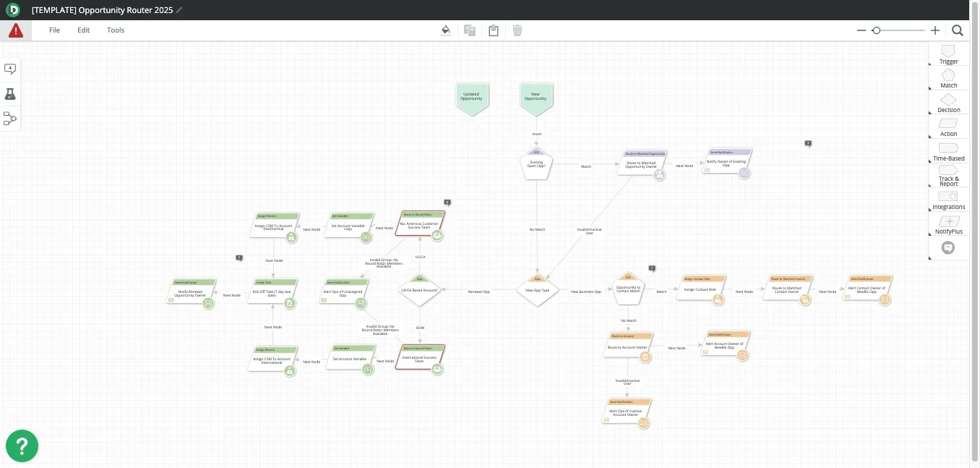The image size is (980, 468).
Task: Edit title using the pencil icon
Action: [x=179, y=10]
